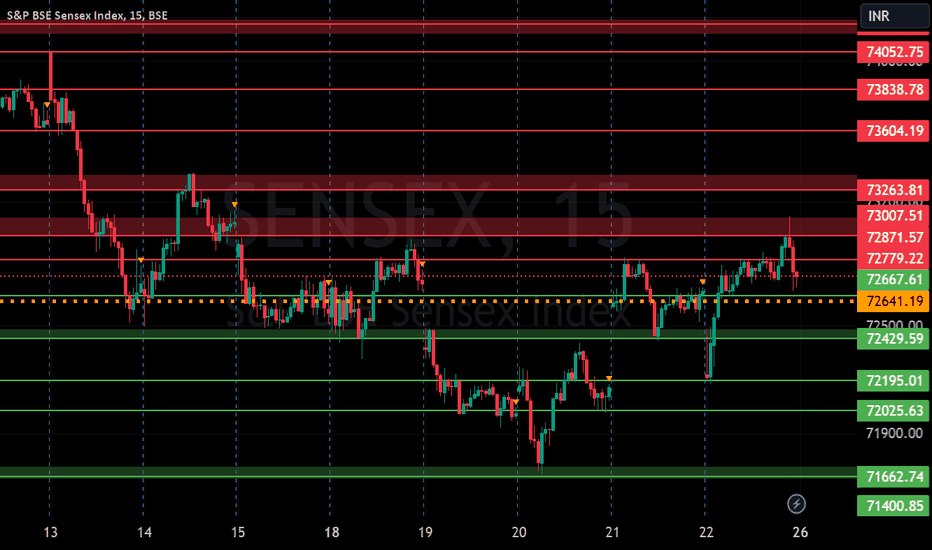
Task: Click date 20 on the time axis
Action: pyautogui.click(x=519, y=532)
